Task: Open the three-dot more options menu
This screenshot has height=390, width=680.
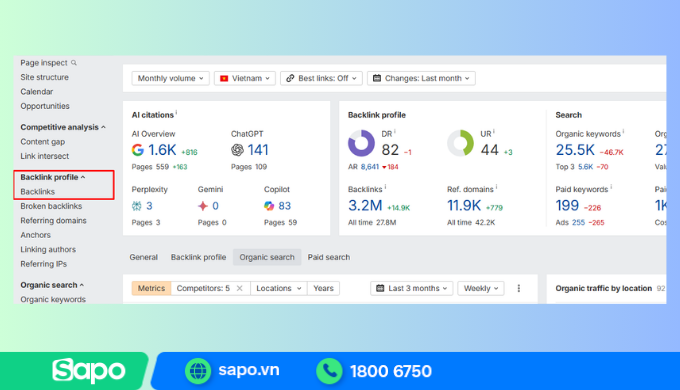Action: point(519,288)
